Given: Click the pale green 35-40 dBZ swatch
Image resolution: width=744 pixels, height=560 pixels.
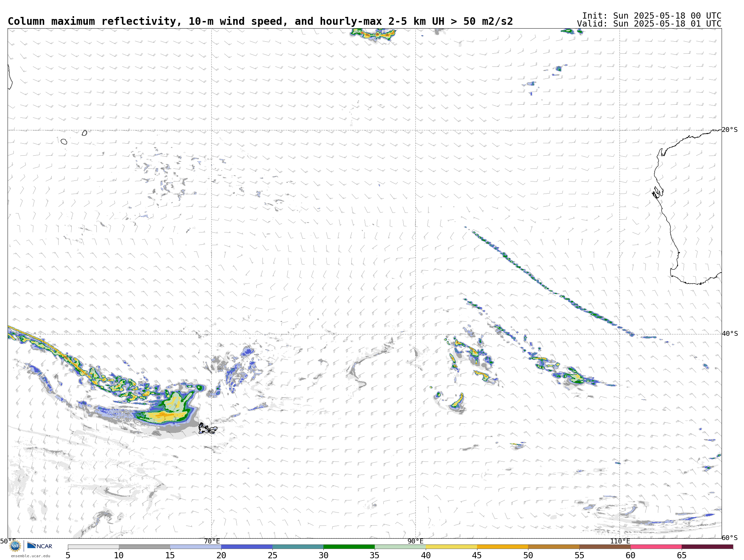Looking at the screenshot, I should [x=400, y=547].
